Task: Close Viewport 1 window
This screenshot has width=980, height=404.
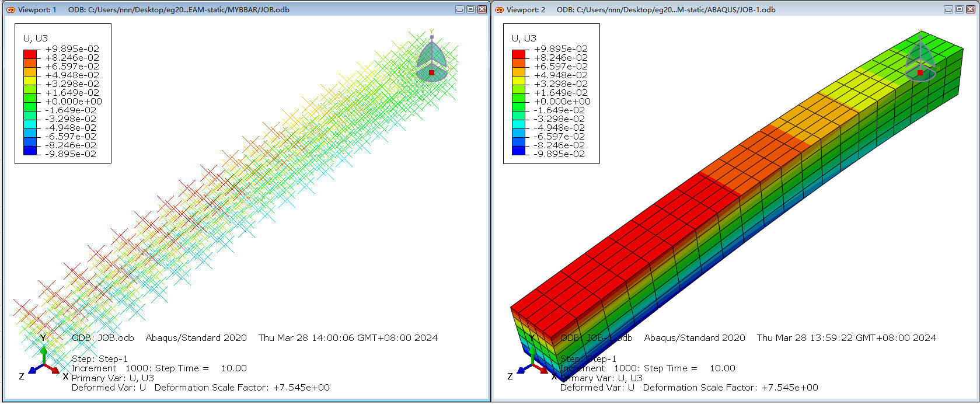Action: 482,9
